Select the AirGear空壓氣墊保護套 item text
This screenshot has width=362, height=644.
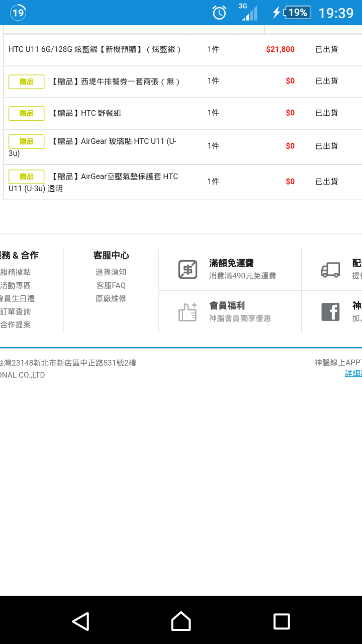[93, 183]
